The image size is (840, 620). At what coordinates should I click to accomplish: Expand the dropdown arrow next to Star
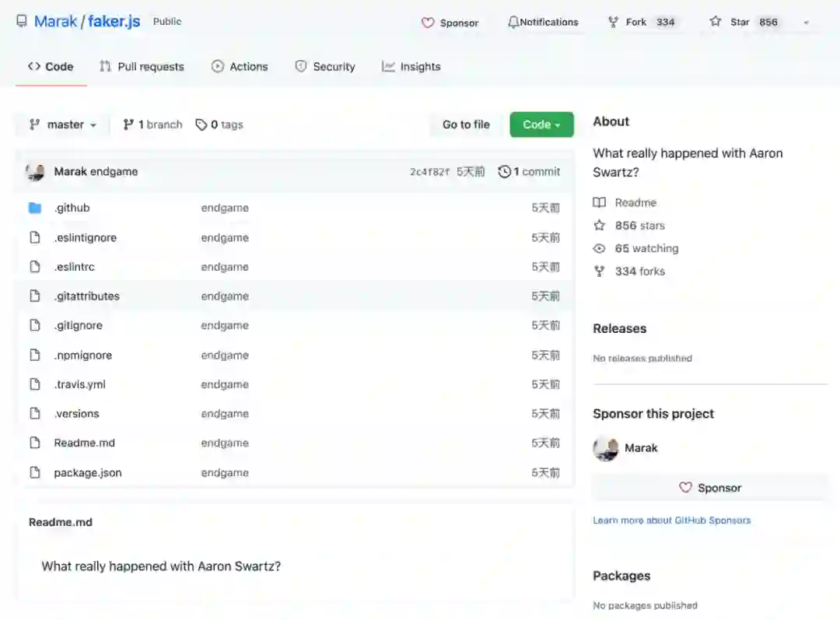pos(806,23)
